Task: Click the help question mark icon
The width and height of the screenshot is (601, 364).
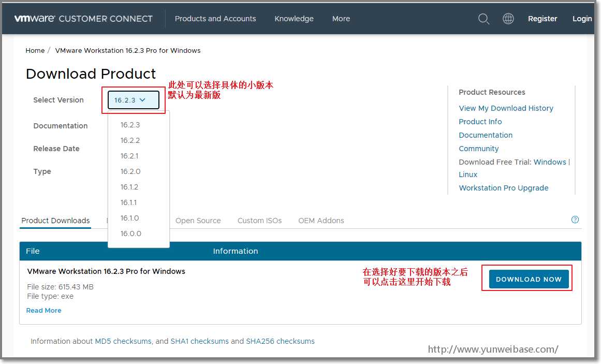Action: 575,220
